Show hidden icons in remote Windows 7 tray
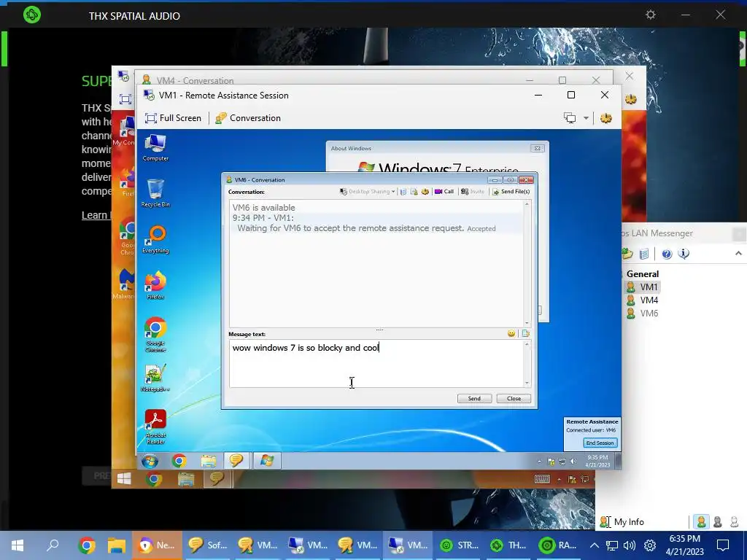 pos(539,462)
